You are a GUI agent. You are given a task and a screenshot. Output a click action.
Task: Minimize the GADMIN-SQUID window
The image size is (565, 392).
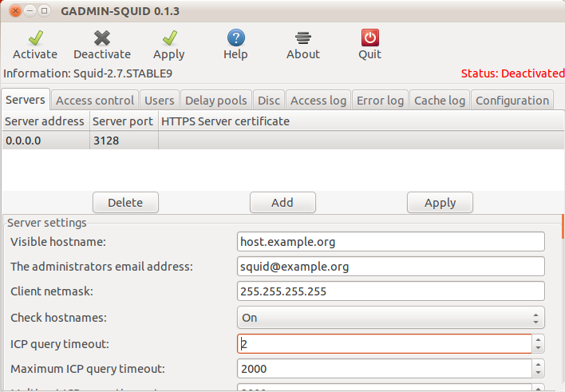click(x=30, y=11)
